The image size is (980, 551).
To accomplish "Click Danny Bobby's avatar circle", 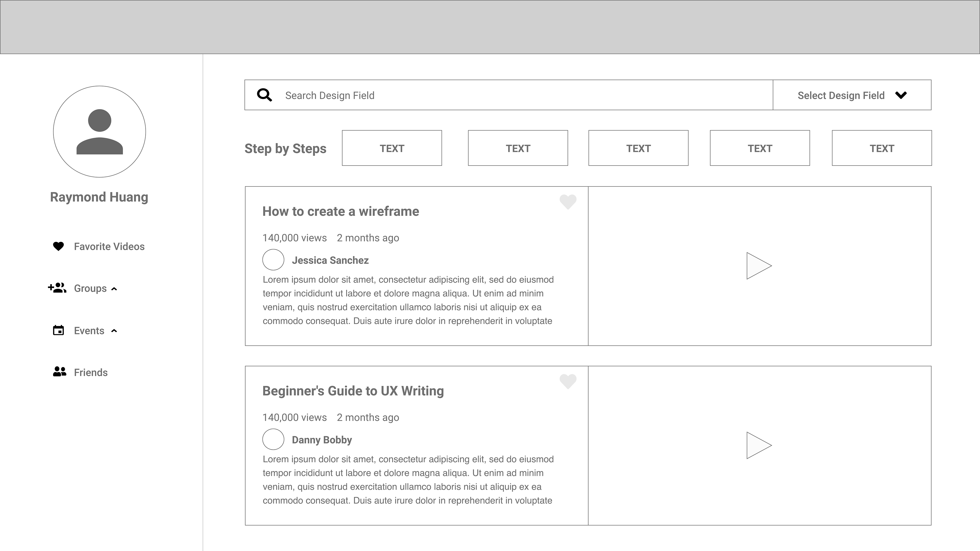I will tap(273, 439).
